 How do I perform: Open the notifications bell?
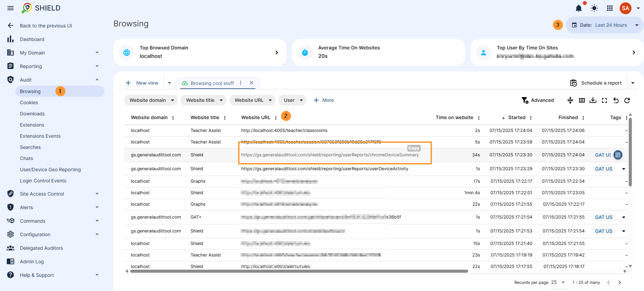579,8
